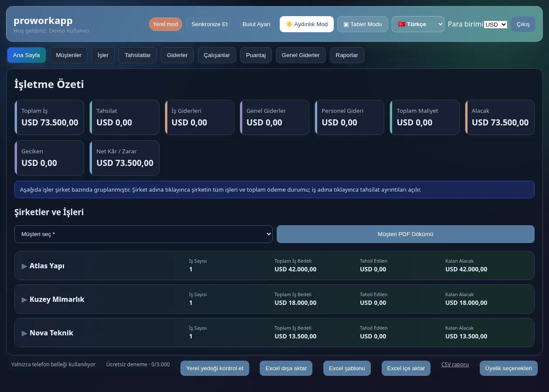Select the Giderler tab

[x=177, y=55]
